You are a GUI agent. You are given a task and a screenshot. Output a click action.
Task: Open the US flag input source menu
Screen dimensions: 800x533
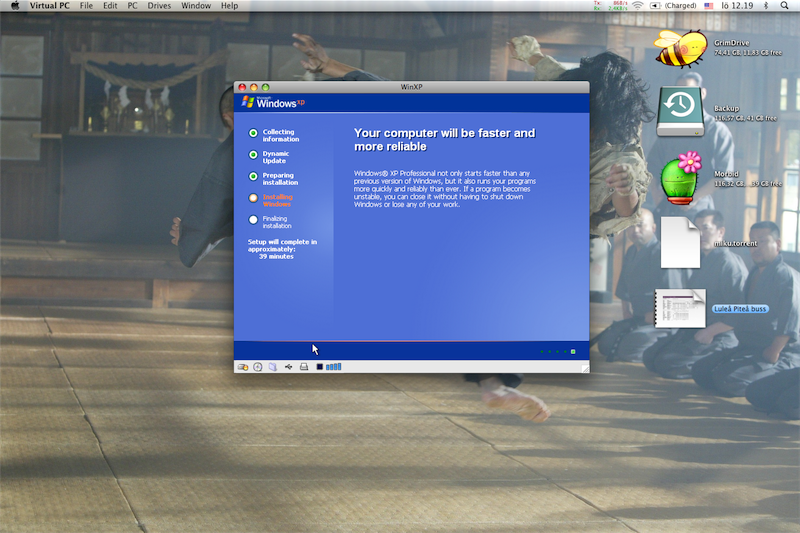(709, 6)
